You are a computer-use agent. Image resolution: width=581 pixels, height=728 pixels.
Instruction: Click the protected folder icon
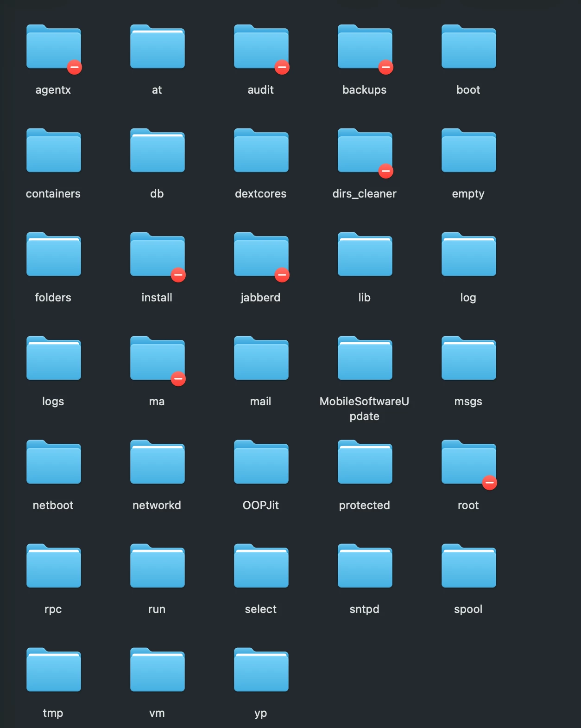[x=365, y=462]
